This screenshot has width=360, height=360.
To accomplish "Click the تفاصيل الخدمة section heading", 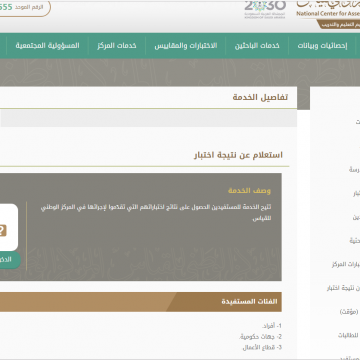I will 260,97.
